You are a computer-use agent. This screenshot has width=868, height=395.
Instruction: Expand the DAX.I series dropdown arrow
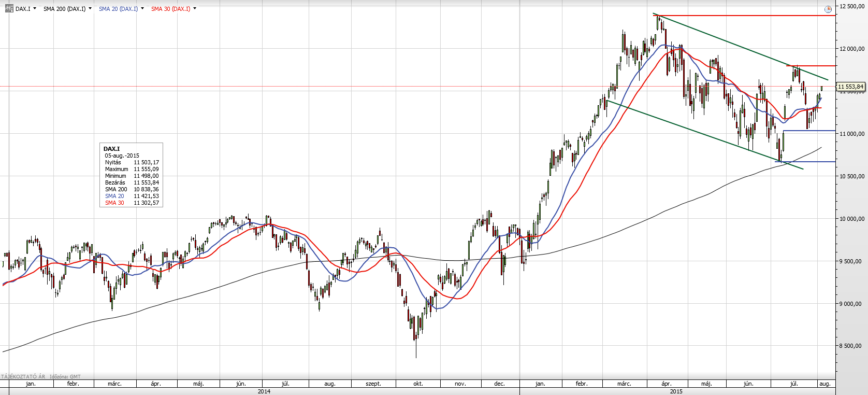35,9
